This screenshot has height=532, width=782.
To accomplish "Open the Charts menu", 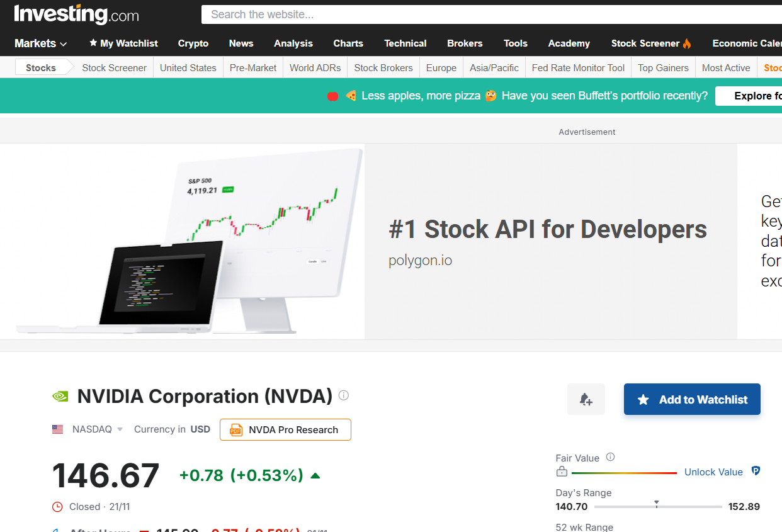I will 348,43.
